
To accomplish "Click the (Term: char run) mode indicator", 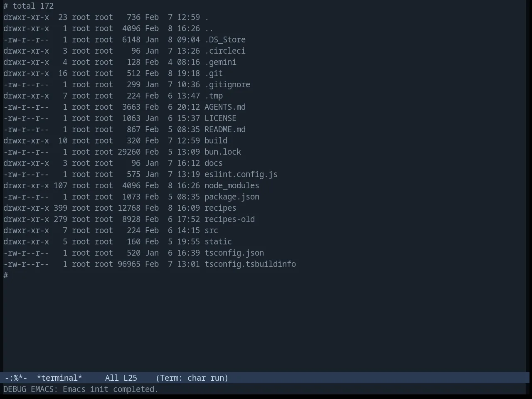I will 192,378.
